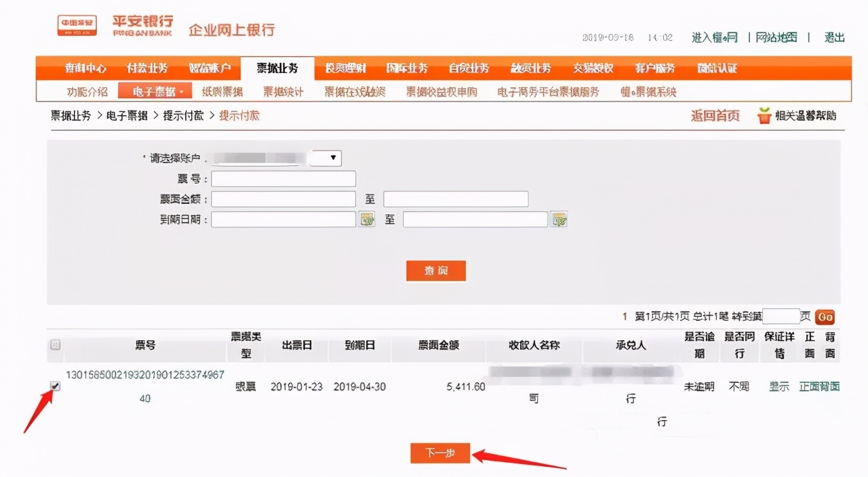The image size is (868, 477).
Task: Click the 返回首页 return home link
Action: pos(715,116)
